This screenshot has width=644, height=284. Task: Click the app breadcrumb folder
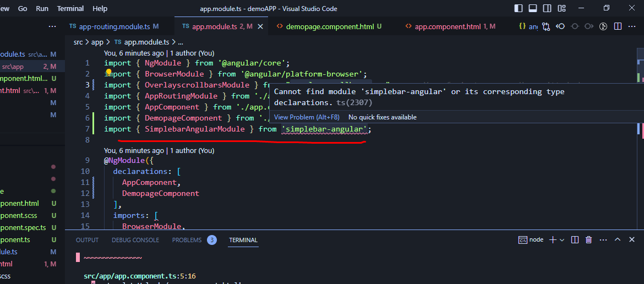pos(97,42)
